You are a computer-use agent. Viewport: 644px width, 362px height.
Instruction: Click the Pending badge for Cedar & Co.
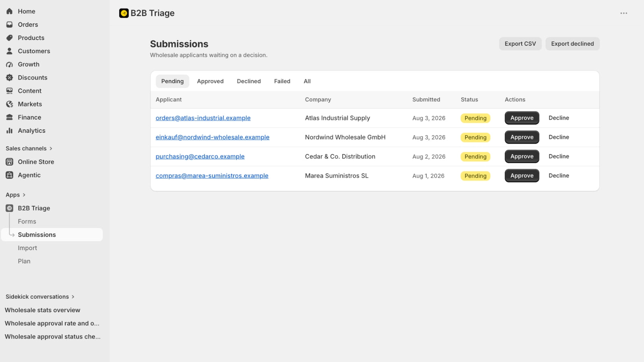(x=475, y=157)
